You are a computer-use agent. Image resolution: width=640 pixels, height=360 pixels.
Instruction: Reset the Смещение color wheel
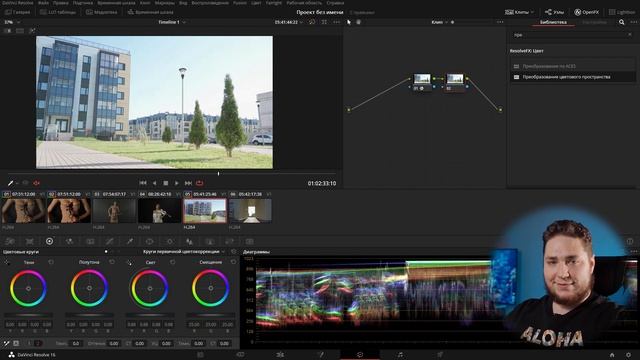pyautogui.click(x=233, y=262)
